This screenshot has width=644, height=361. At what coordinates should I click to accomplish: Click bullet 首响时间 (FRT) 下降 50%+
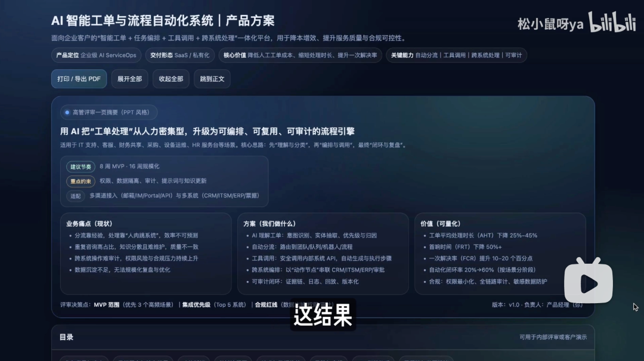(x=465, y=246)
